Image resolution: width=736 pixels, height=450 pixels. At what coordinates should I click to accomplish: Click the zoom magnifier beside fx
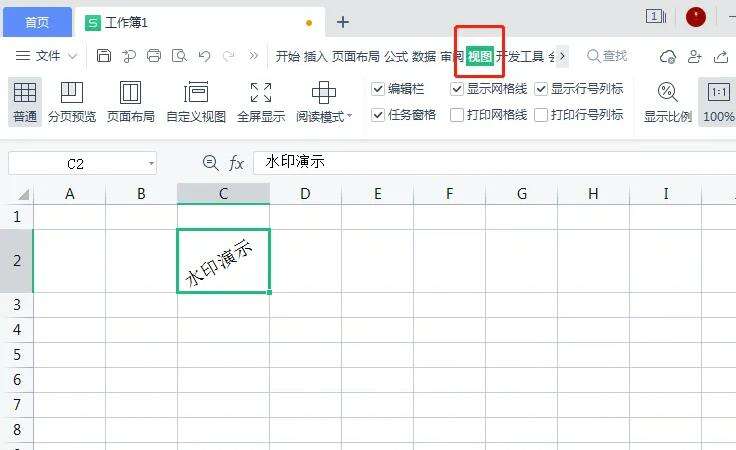pyautogui.click(x=210, y=163)
